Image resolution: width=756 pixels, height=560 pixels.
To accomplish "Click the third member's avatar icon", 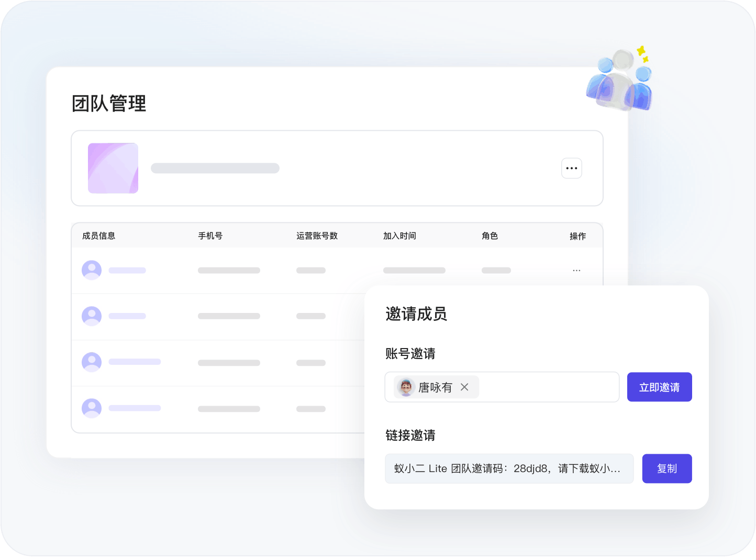I will [x=92, y=362].
